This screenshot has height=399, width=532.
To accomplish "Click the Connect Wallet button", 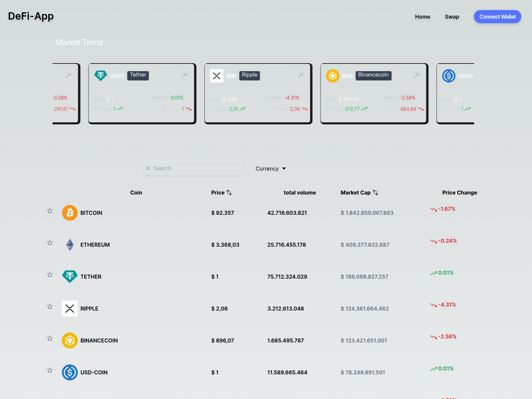I will point(497,17).
